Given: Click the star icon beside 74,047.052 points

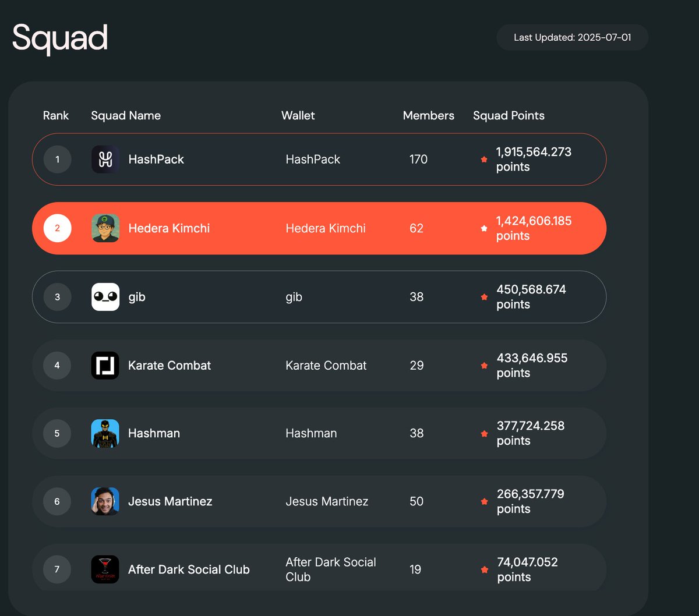Looking at the screenshot, I should (484, 569).
